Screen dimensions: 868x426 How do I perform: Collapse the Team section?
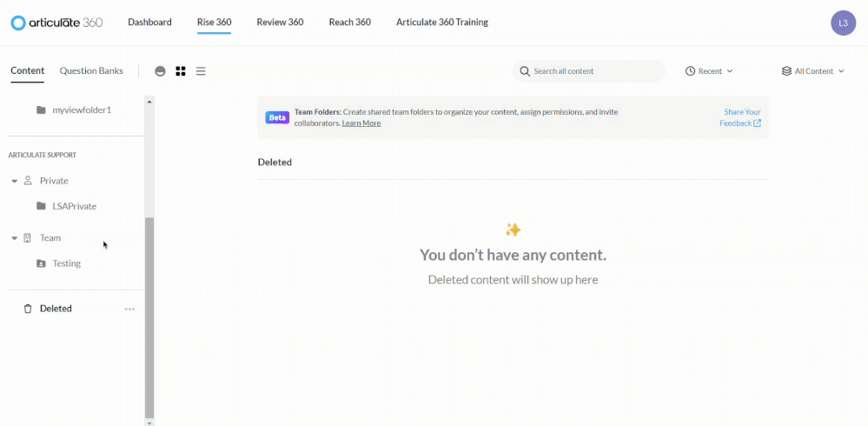[15, 238]
